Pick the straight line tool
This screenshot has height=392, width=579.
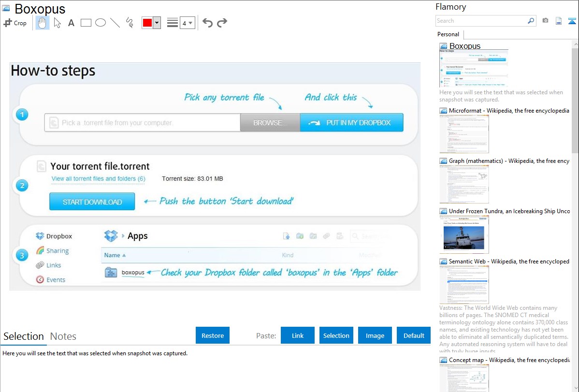(115, 23)
